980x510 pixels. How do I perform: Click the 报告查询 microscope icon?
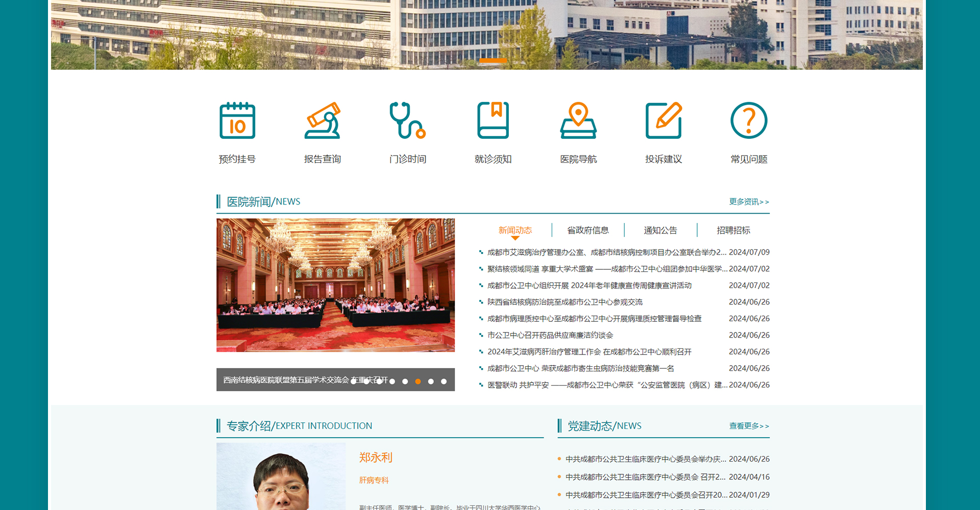tap(323, 121)
